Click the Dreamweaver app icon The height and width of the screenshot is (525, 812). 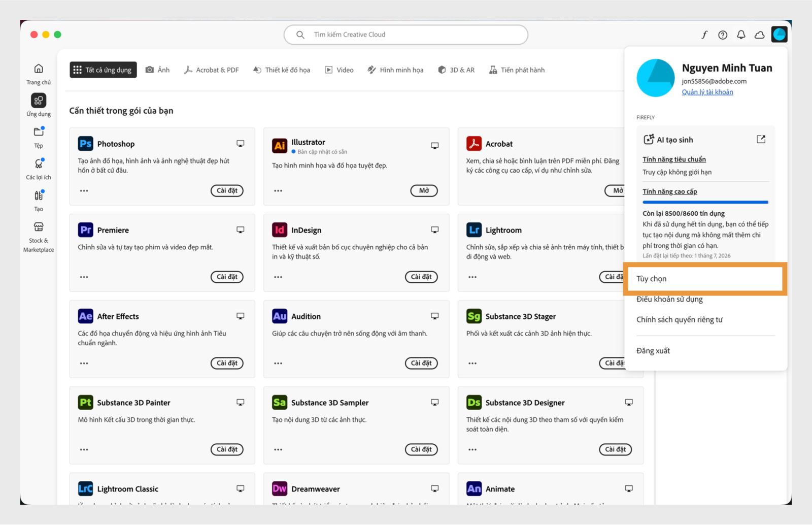(x=280, y=488)
